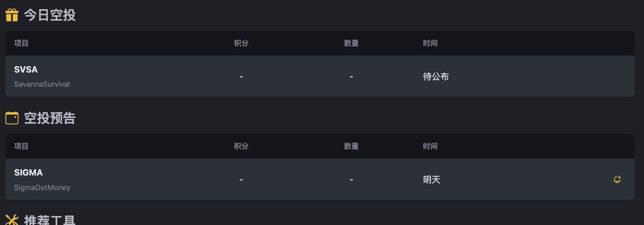Screen dimensions: 644x225
Task: Open the 推荐工具 section heading
Action: click(x=49, y=220)
